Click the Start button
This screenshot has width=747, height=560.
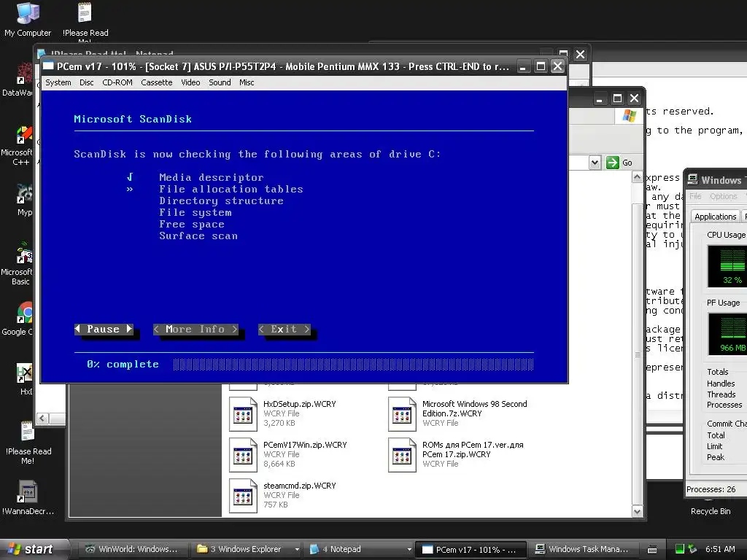coord(29,549)
